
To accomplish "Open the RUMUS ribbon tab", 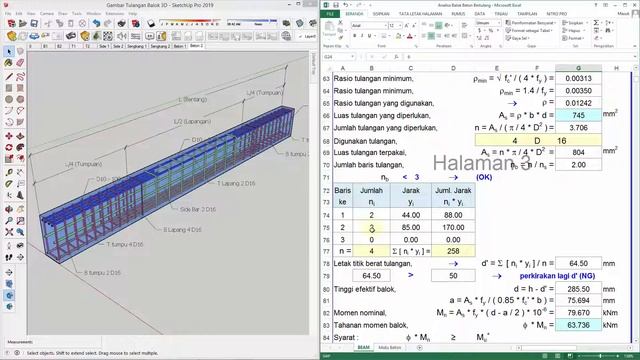I will click(458, 14).
